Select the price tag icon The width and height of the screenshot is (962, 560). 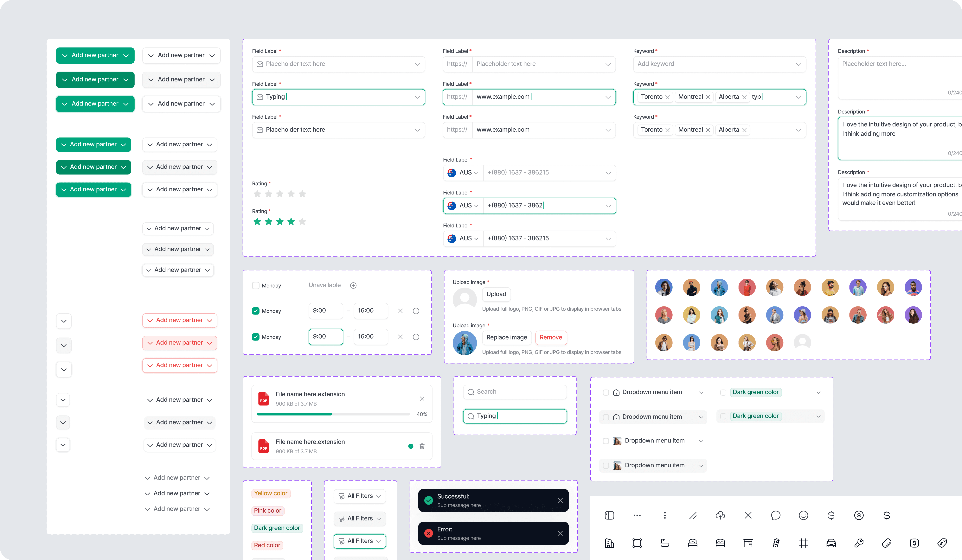click(942, 543)
